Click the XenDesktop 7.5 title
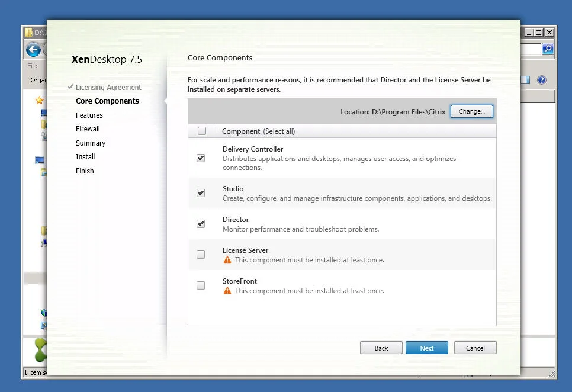 [107, 59]
